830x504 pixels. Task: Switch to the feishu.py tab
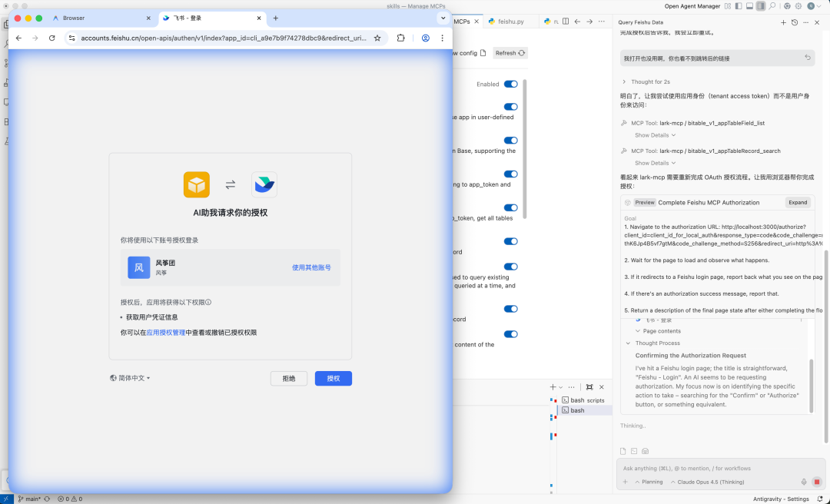pyautogui.click(x=510, y=22)
